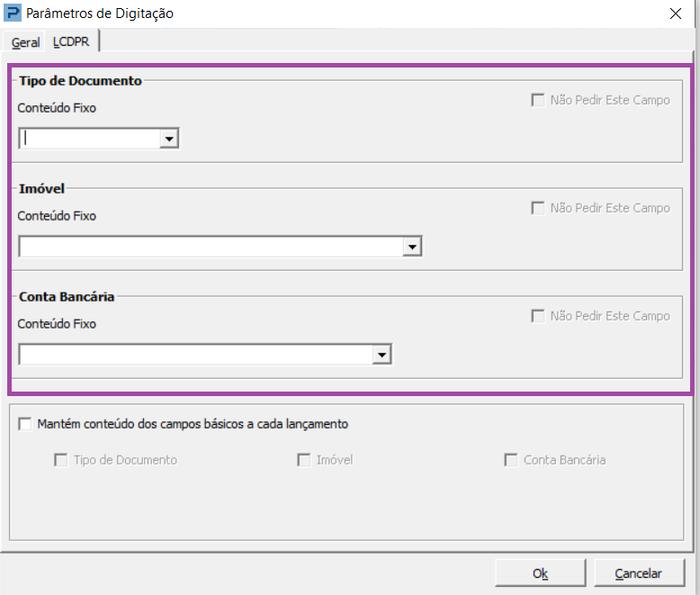Confirm with the Ok button
The width and height of the screenshot is (700, 595).
(x=540, y=573)
